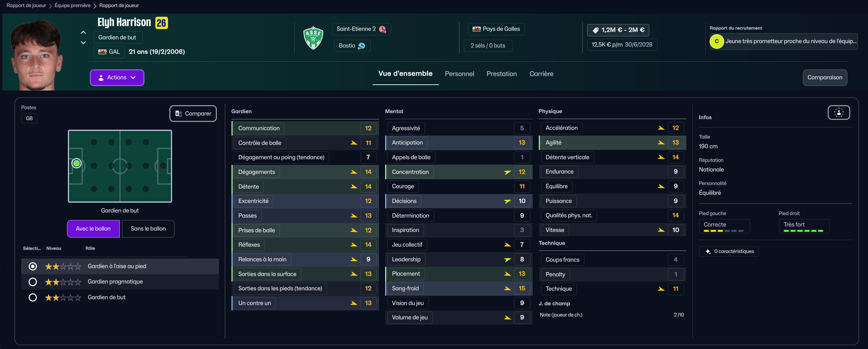Screen dimensions: 868x349
Task: Open the attribute view icon above Infos
Action: pos(839,113)
